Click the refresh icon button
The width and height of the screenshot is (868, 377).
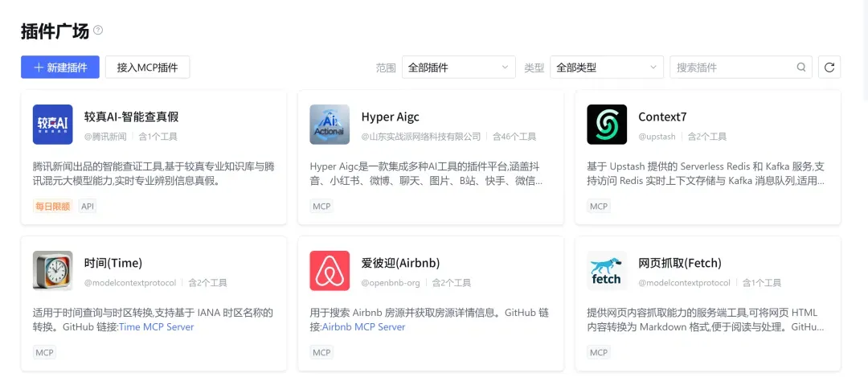point(829,68)
